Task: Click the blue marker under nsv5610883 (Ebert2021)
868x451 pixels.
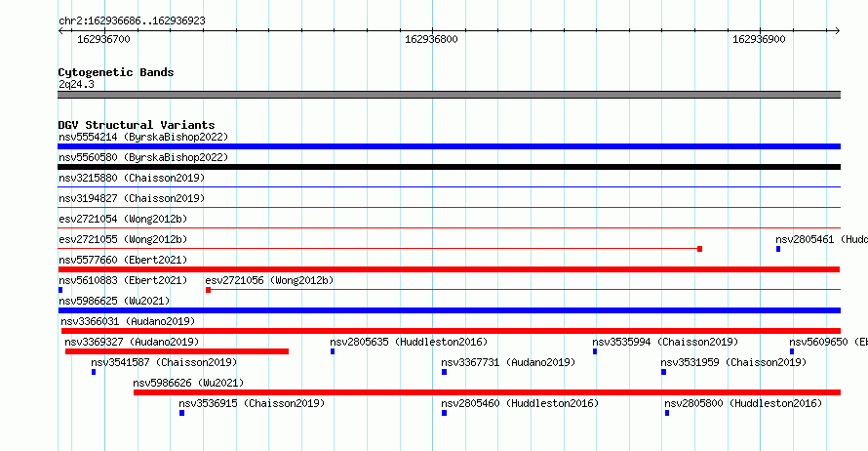Action: tap(60, 290)
